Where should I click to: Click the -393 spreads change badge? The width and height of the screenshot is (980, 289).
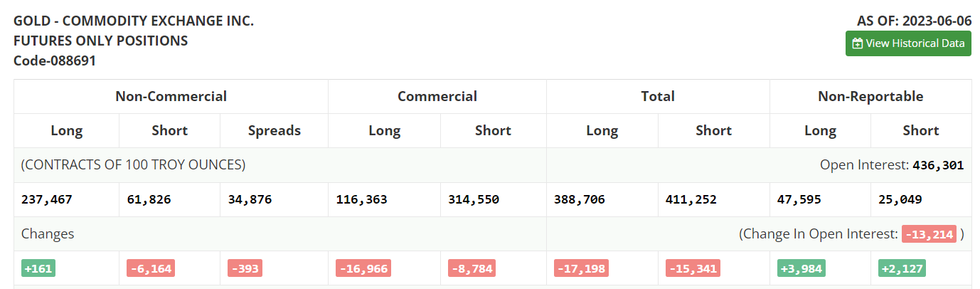(245, 268)
